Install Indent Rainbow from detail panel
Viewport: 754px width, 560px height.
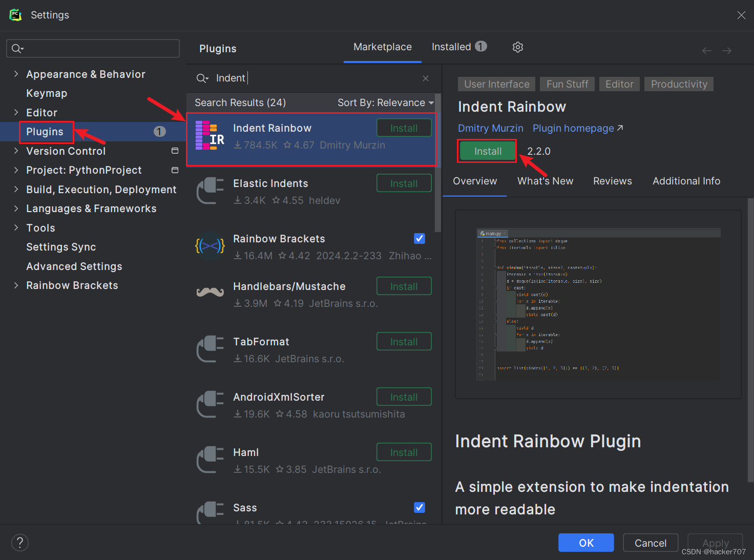point(488,151)
